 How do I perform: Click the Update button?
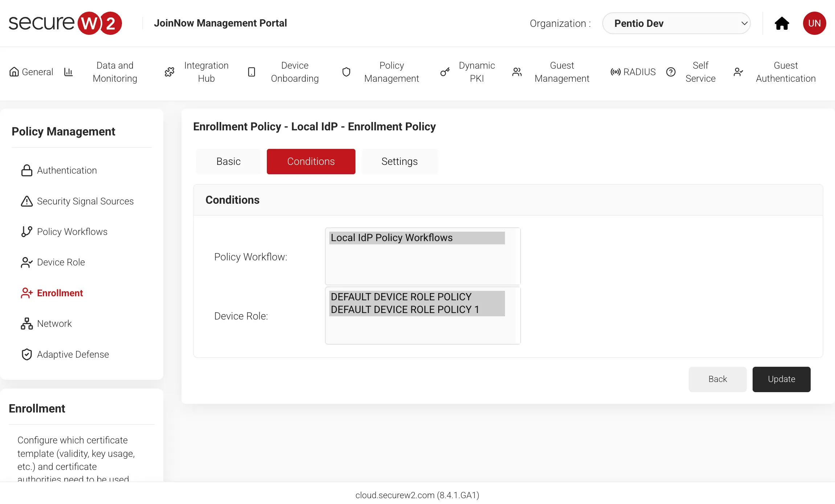[781, 379]
